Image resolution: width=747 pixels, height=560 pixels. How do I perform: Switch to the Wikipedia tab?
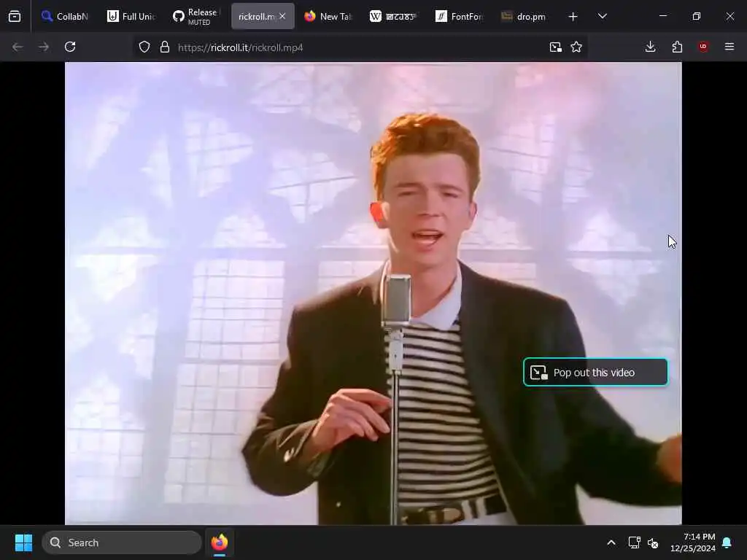393,17
